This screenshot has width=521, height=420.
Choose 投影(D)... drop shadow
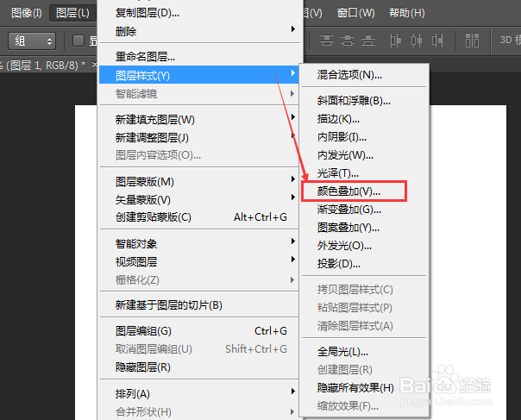(x=364, y=264)
